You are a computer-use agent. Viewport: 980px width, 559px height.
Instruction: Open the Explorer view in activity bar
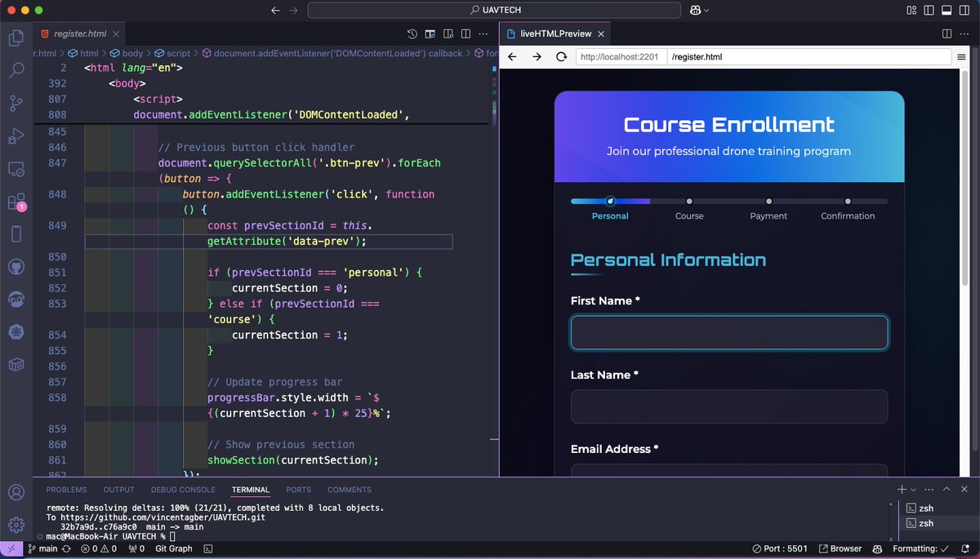point(16,38)
